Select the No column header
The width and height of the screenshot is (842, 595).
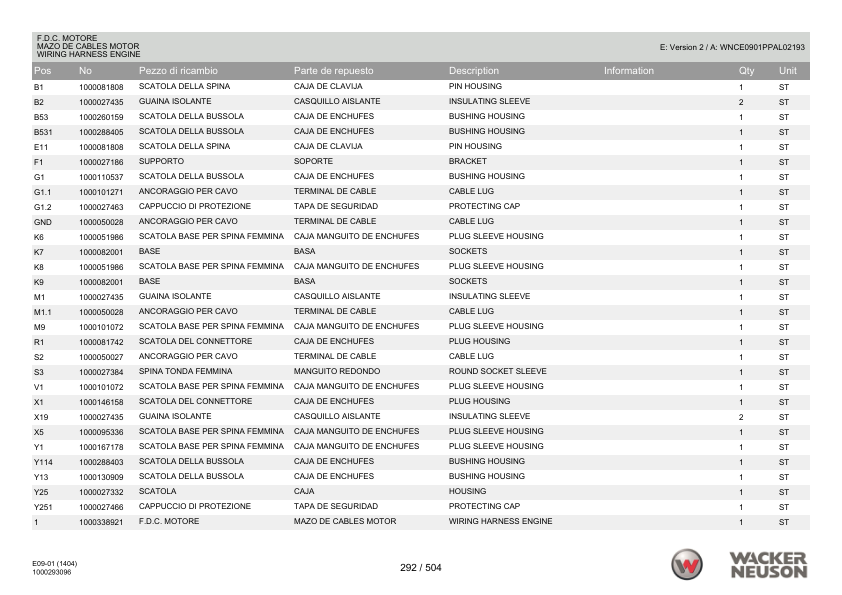[x=86, y=71]
